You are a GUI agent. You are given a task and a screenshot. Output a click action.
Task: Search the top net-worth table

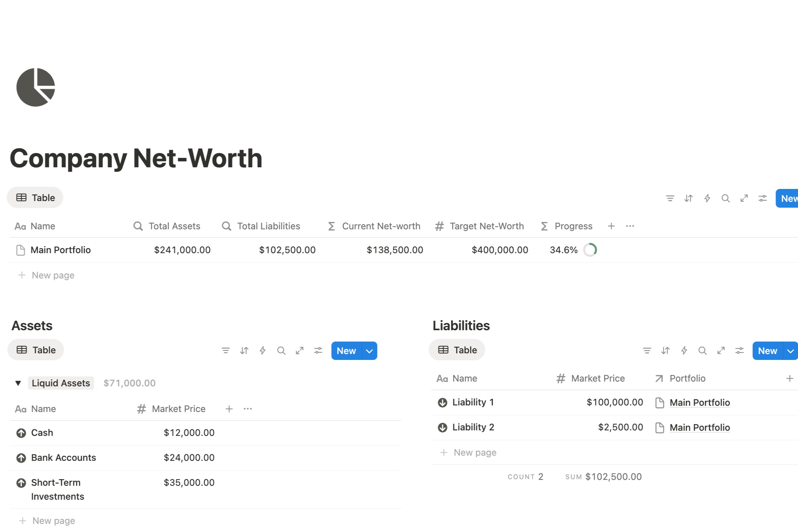[x=725, y=198]
